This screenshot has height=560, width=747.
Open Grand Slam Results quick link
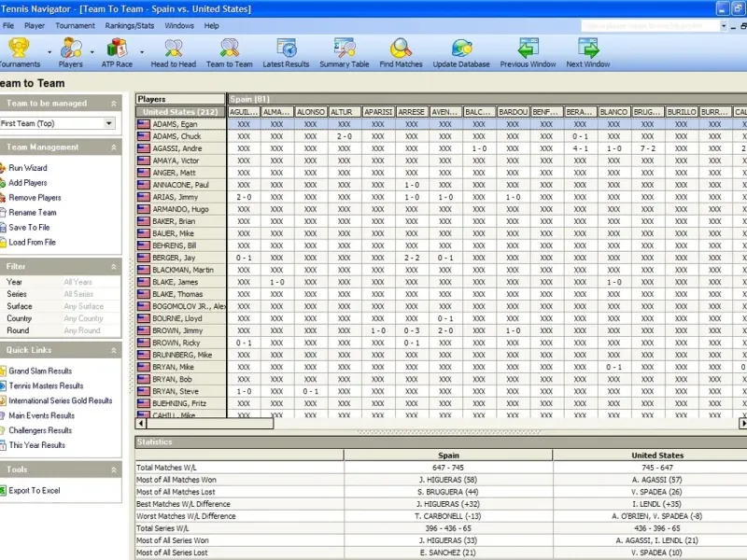point(40,371)
